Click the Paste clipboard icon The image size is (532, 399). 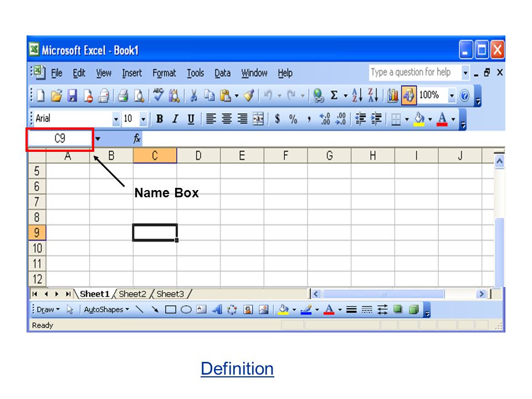click(226, 96)
